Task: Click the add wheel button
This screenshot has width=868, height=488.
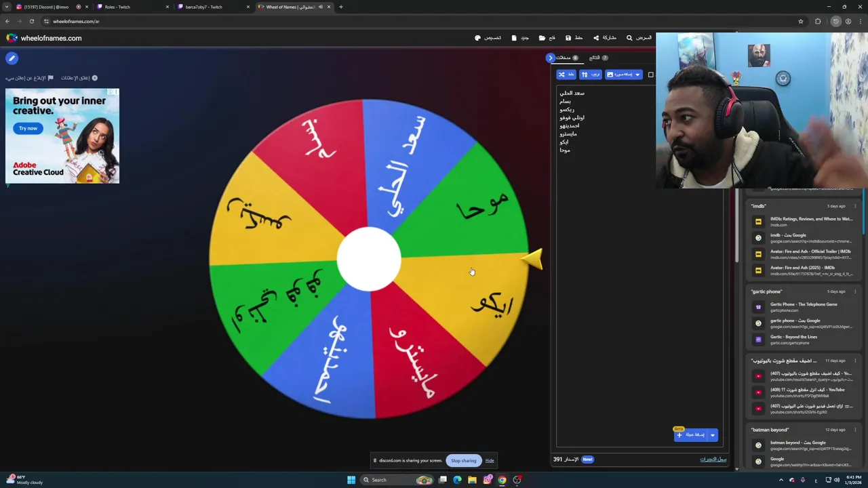Action: coord(691,435)
